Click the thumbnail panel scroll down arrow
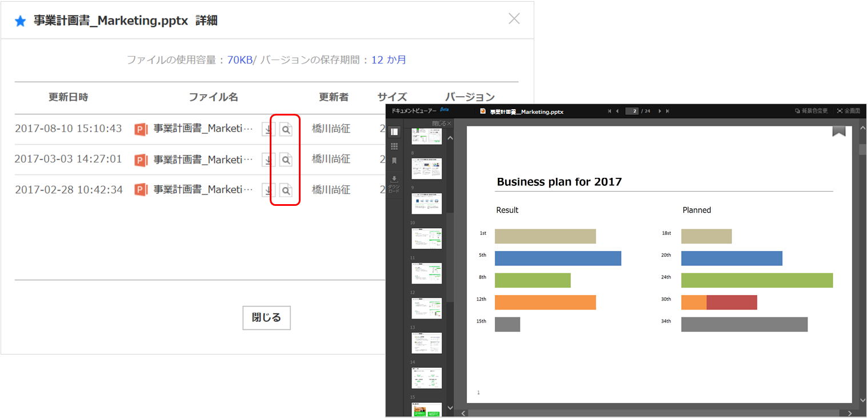The image size is (868, 418). (450, 408)
